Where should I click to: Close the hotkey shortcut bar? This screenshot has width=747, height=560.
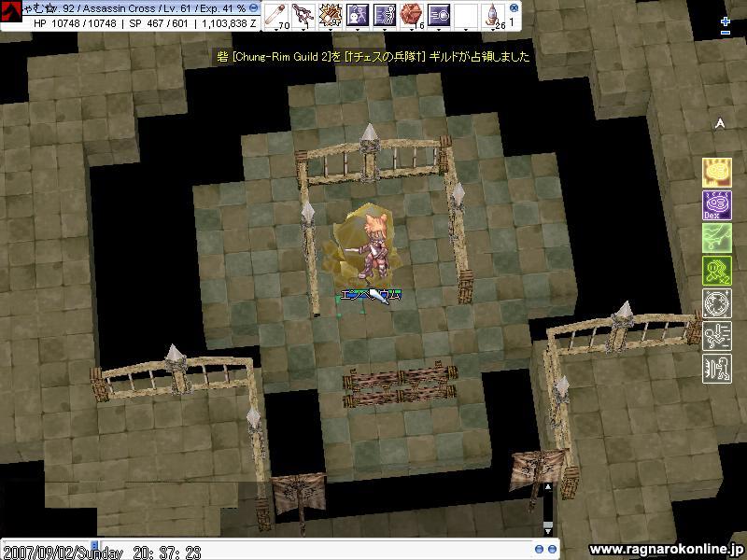pyautogui.click(x=514, y=7)
